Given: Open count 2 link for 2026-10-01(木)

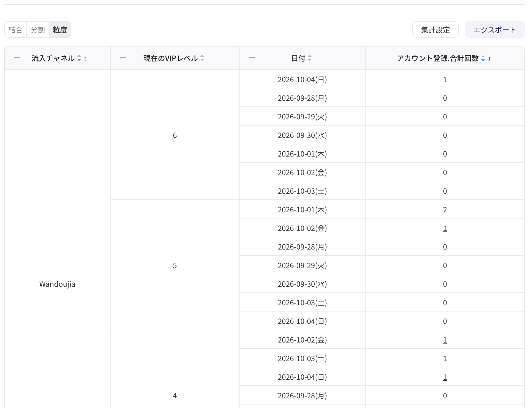Looking at the screenshot, I should (x=445, y=210).
